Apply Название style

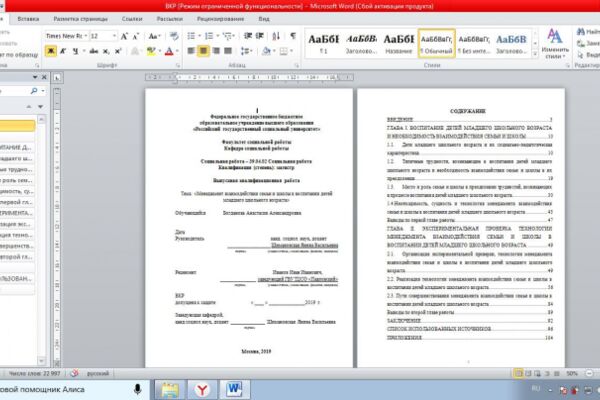point(399,43)
